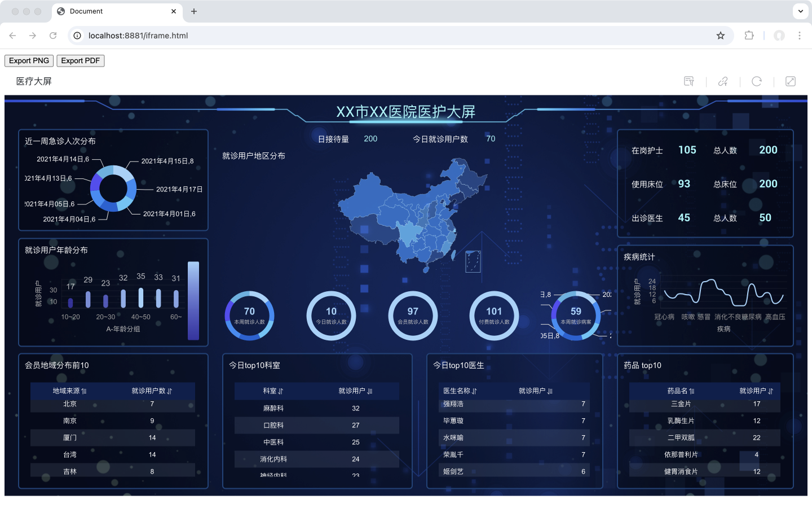Bookmark this page with the star icon

(x=721, y=36)
